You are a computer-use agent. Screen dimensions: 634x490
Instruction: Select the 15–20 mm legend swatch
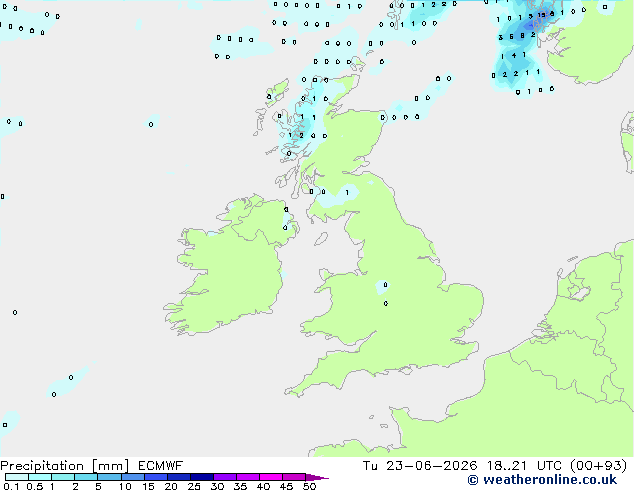tap(155, 477)
